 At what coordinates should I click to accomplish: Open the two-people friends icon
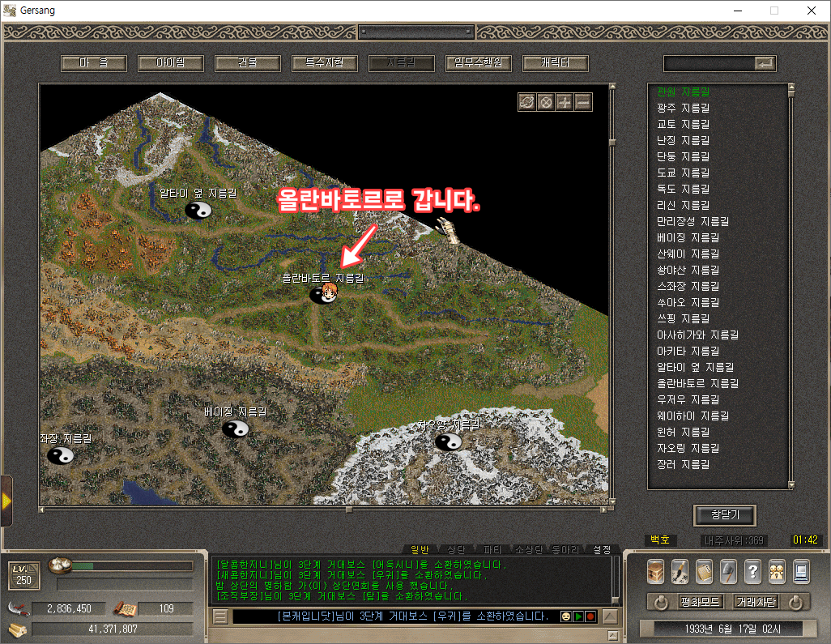[777, 572]
